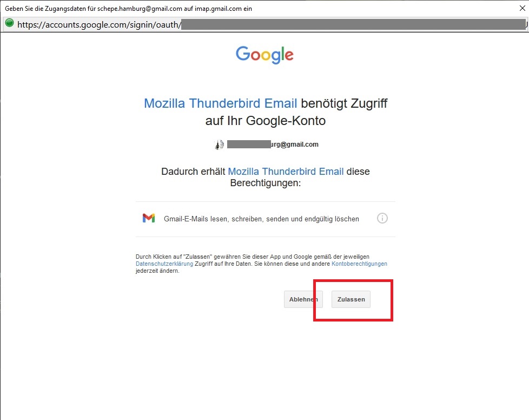Click the Zulassen button
This screenshot has width=529, height=420.
coord(351,299)
